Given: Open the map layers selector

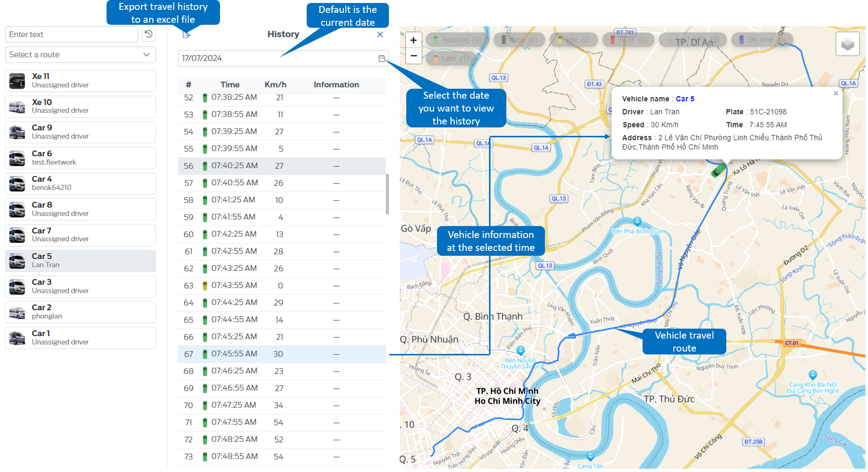Looking at the screenshot, I should point(848,44).
